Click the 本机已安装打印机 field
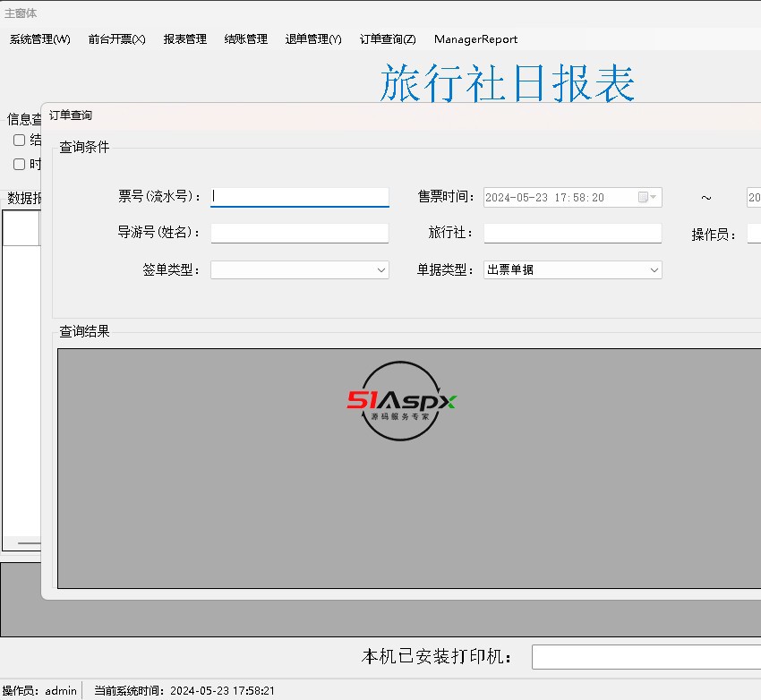 coord(645,657)
